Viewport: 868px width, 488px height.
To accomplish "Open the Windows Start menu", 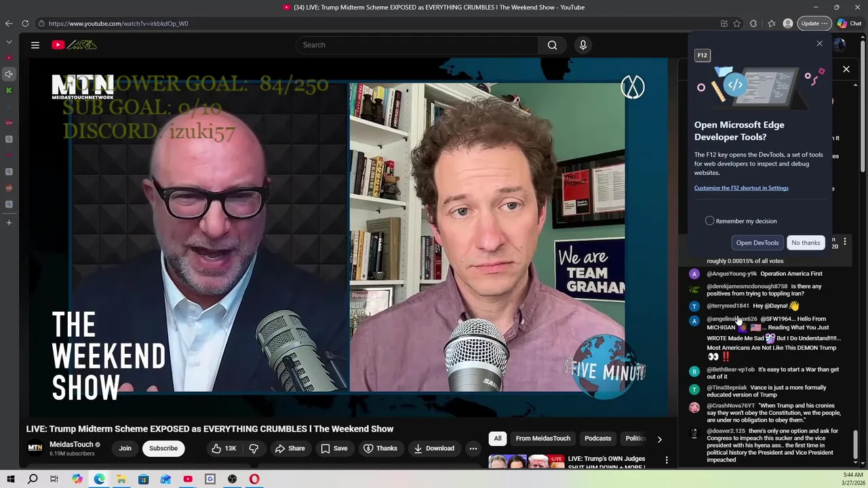I will (11, 479).
